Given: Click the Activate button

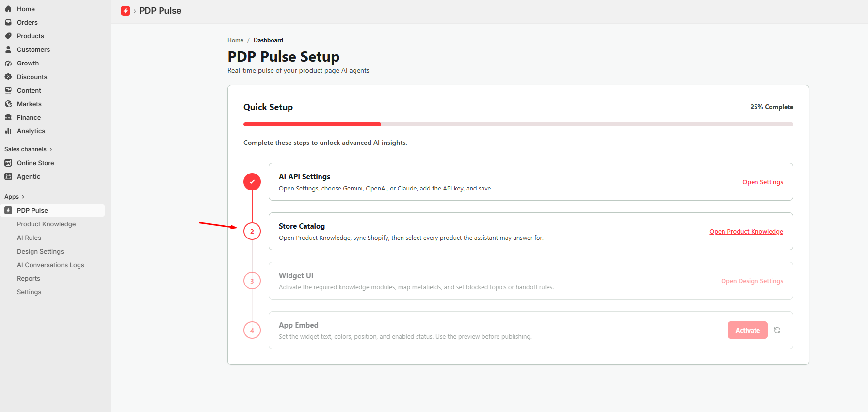Looking at the screenshot, I should point(747,330).
